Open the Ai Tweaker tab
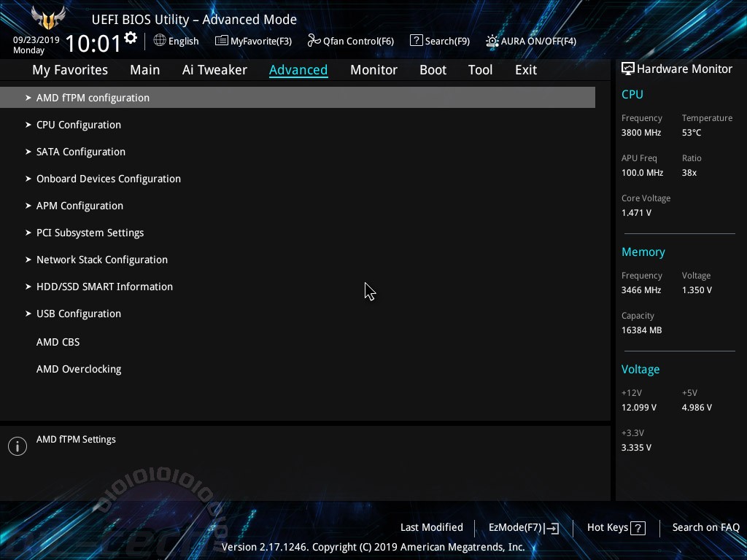 [214, 70]
